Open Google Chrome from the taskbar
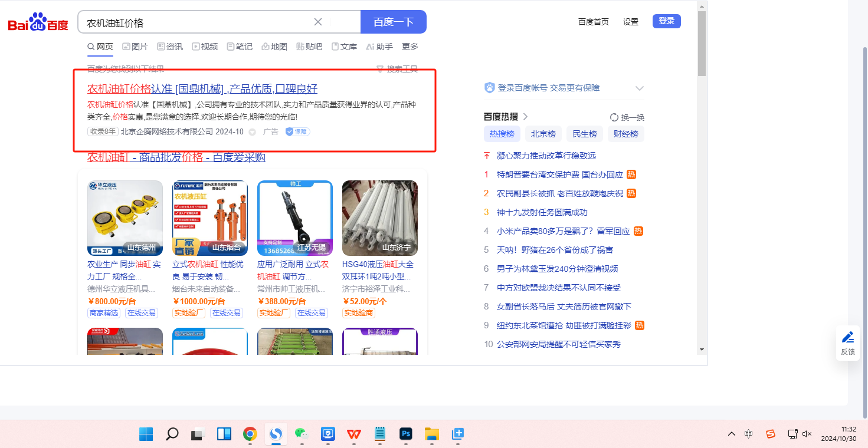The width and height of the screenshot is (868, 448). [x=250, y=434]
